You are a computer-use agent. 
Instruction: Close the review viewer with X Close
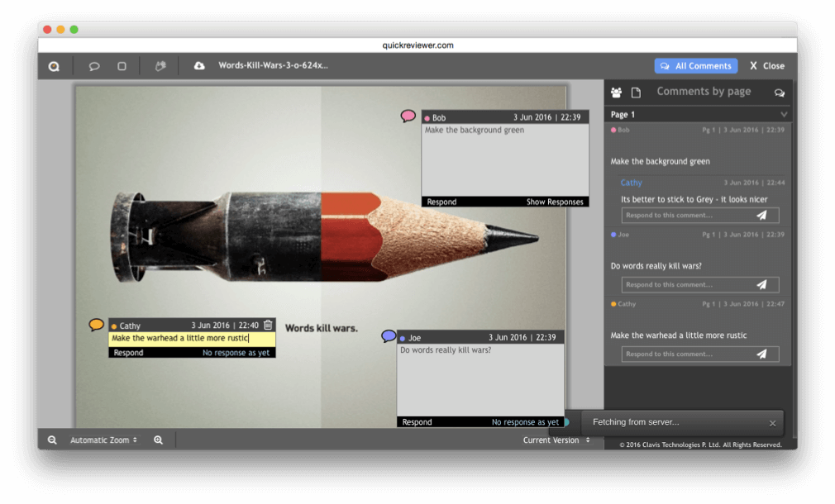[x=767, y=66]
